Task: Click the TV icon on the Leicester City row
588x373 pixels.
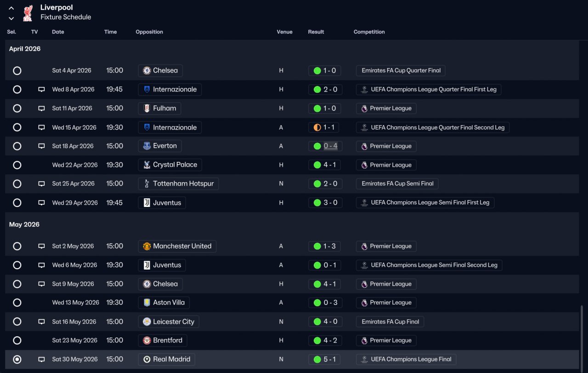Action: pyautogui.click(x=41, y=322)
